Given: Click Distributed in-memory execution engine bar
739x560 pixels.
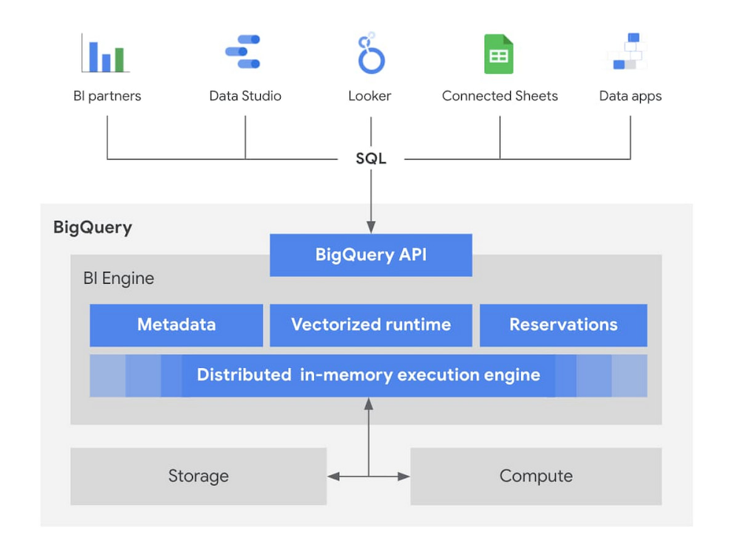Looking at the screenshot, I should pyautogui.click(x=369, y=375).
